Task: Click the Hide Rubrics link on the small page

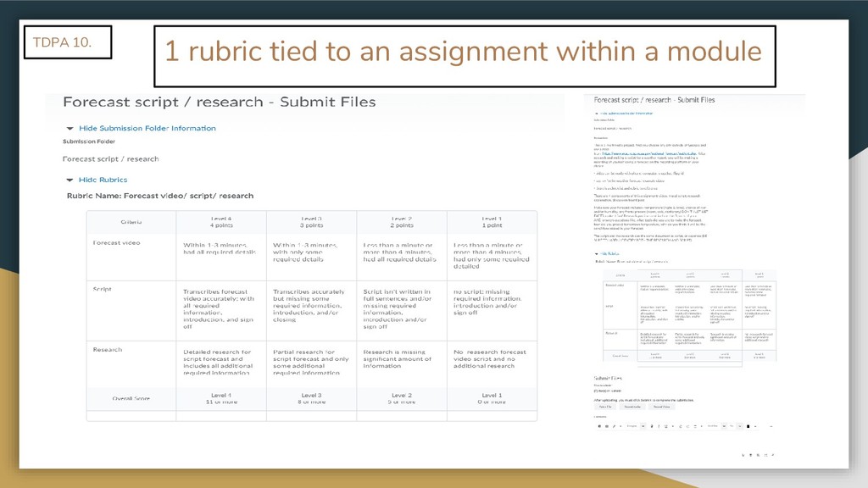Action: (x=609, y=253)
